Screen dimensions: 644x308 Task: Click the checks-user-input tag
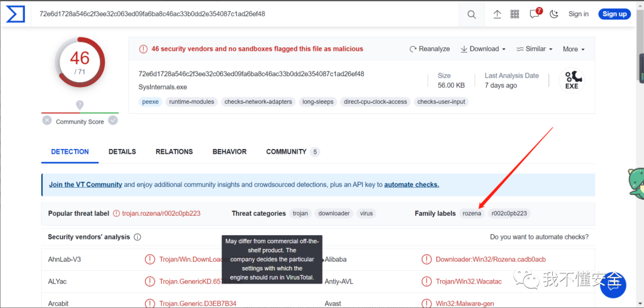[x=441, y=102]
